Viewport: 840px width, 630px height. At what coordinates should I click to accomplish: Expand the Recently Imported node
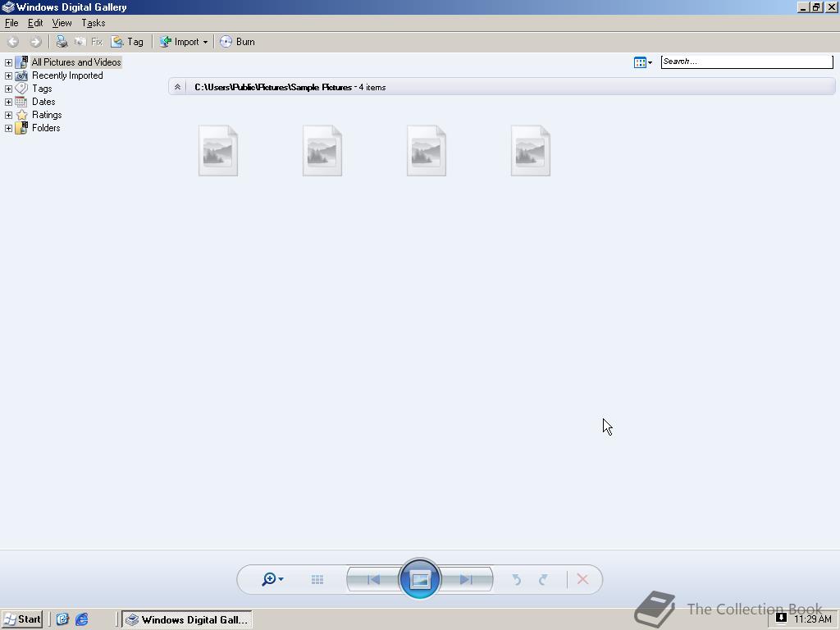(x=8, y=75)
